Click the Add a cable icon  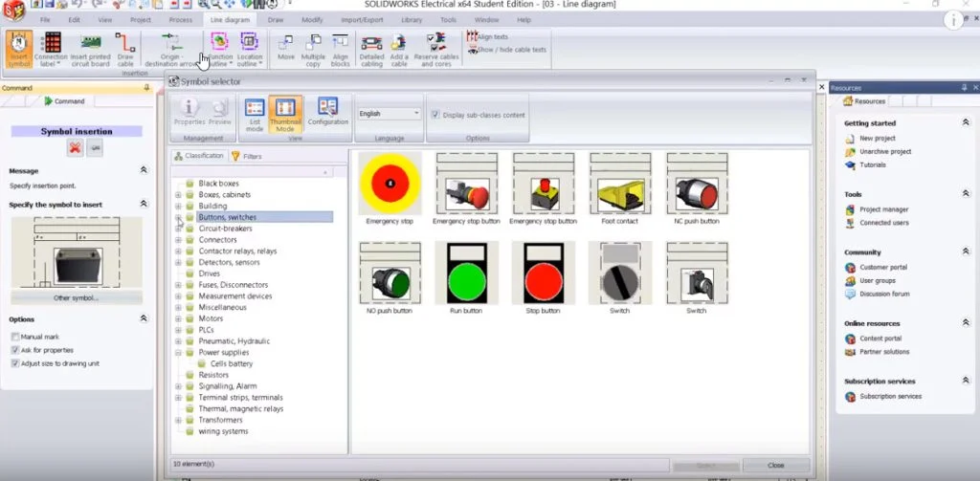[x=399, y=50]
